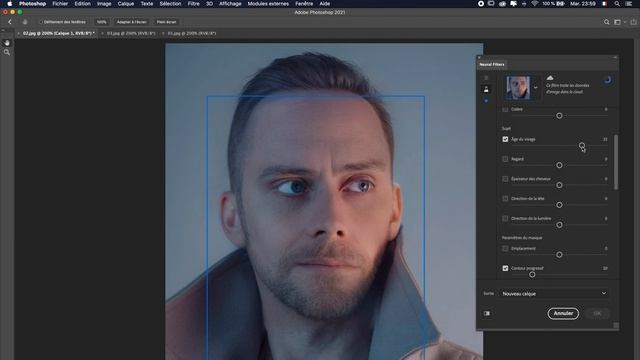Viewport: 640px width, 360px height.
Task: Open workspace layout switcher icon
Action: [x=618, y=22]
